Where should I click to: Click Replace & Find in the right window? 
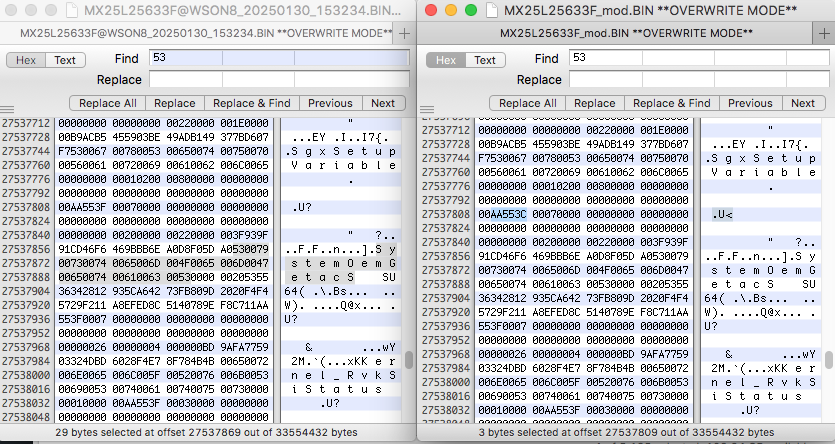point(672,103)
